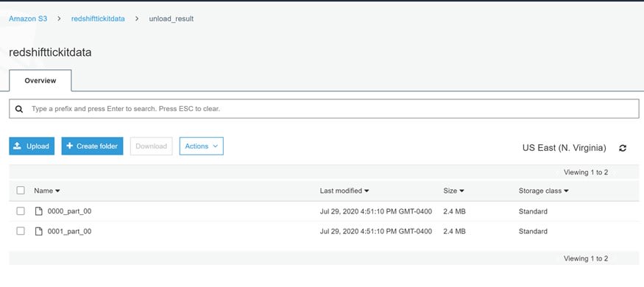Screen dimensions: 644x287
Task: Click the refresh icon beside US East
Action: (x=623, y=148)
